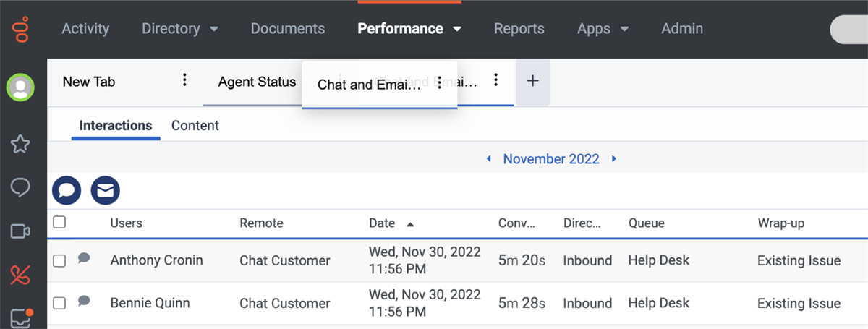This screenshot has width=868, height=329.
Task: Click the Genesys Cloud logo
Action: 21,30
